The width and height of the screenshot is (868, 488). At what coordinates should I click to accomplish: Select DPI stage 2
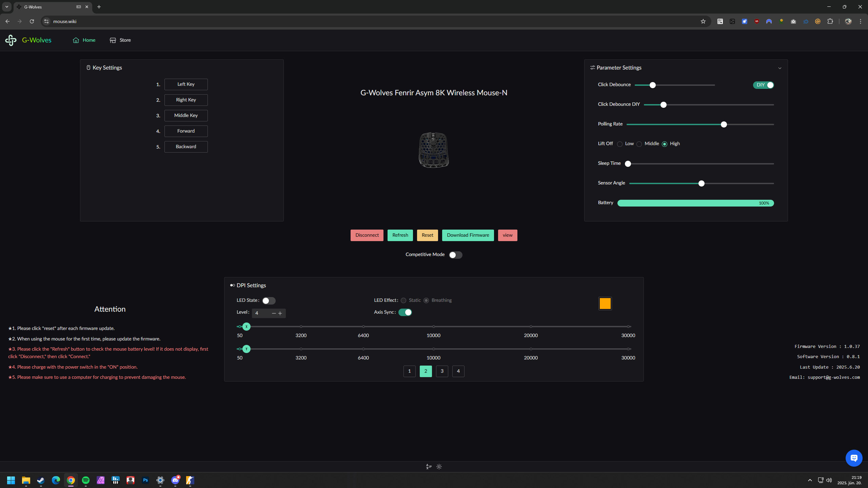point(426,371)
